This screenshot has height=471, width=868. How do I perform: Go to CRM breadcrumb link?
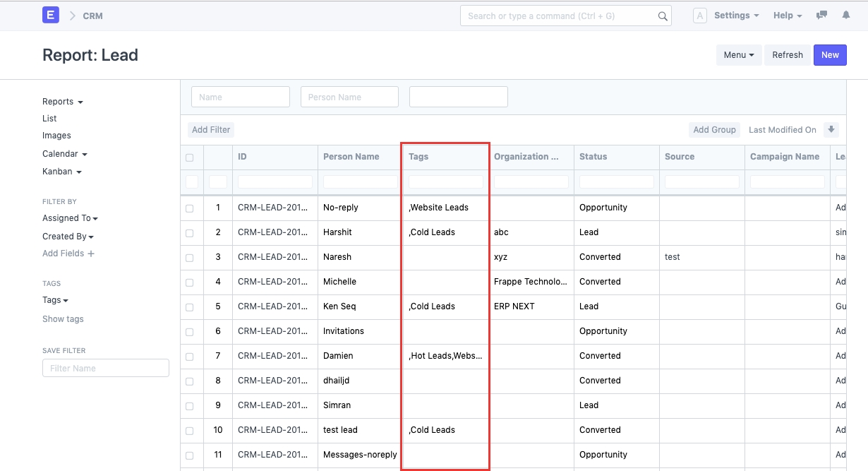[x=92, y=16]
